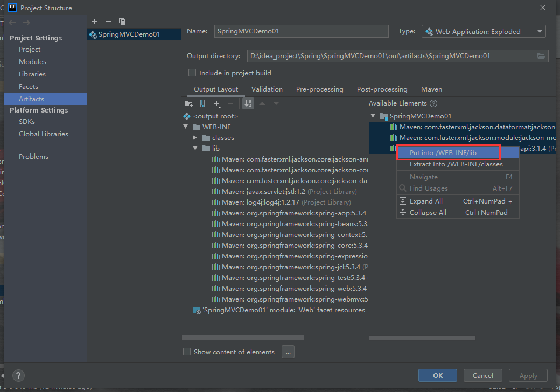
Task: Open SDKs under Platform Settings
Action: point(27,122)
